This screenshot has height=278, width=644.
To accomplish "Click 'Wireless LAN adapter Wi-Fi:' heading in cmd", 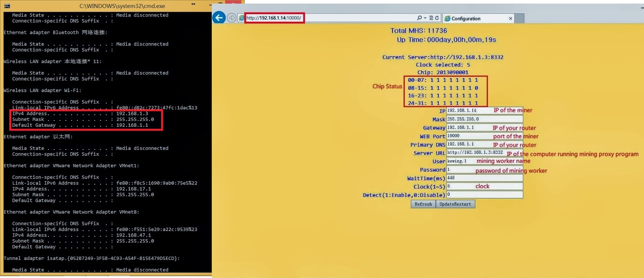I will (x=43, y=91).
